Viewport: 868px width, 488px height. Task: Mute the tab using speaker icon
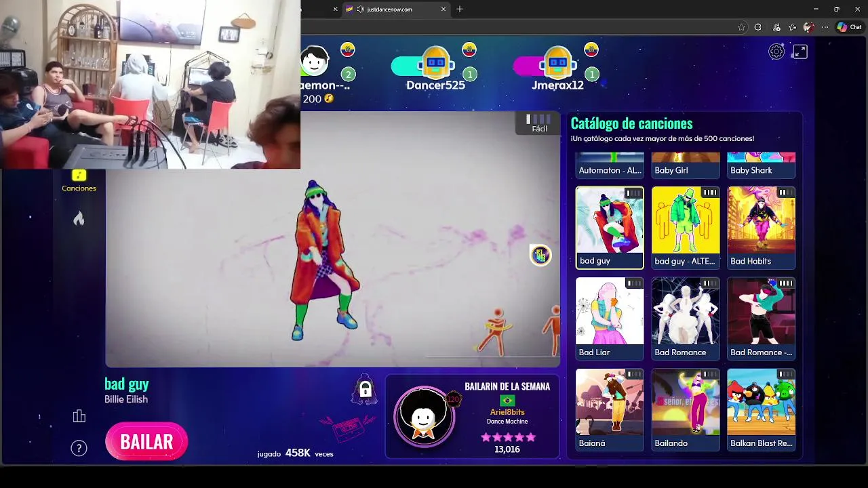360,9
